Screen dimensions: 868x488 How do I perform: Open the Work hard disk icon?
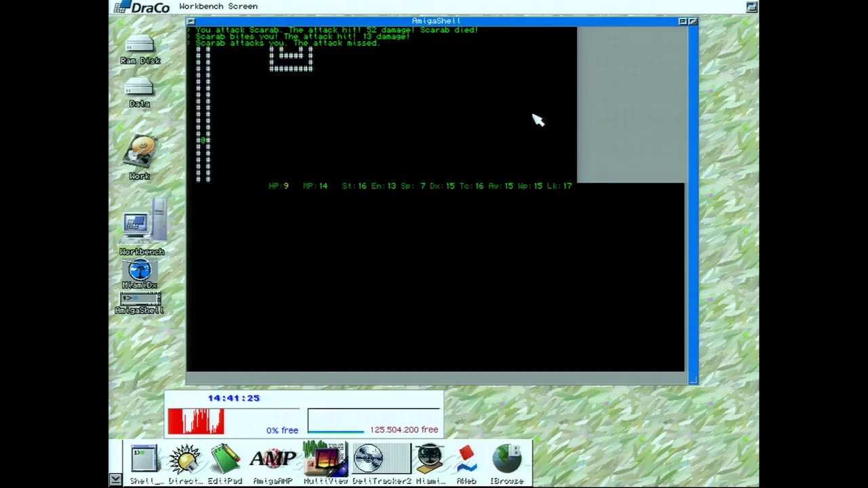(140, 157)
